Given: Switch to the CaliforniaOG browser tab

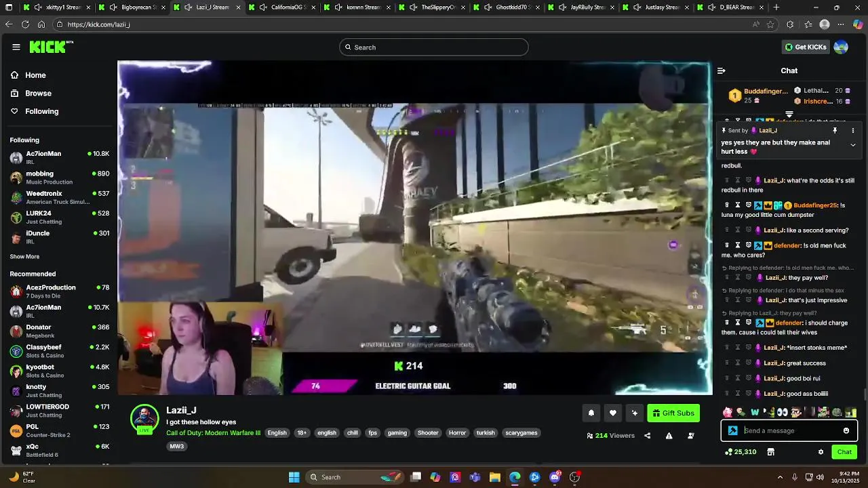Looking at the screenshot, I should pos(284,7).
